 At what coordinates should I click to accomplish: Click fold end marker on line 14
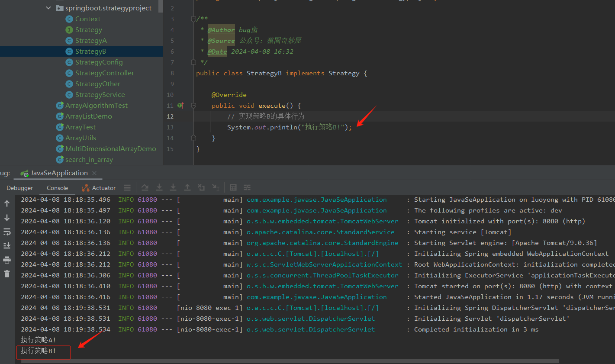(x=193, y=138)
